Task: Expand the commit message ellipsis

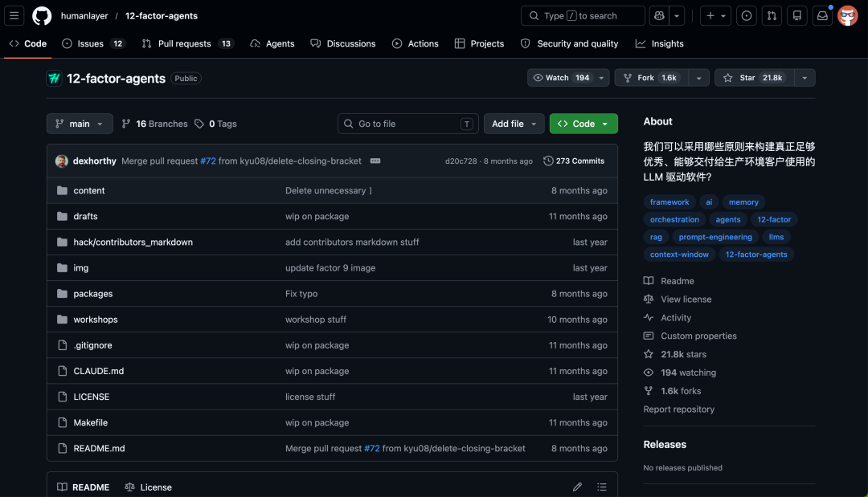Action: [375, 161]
